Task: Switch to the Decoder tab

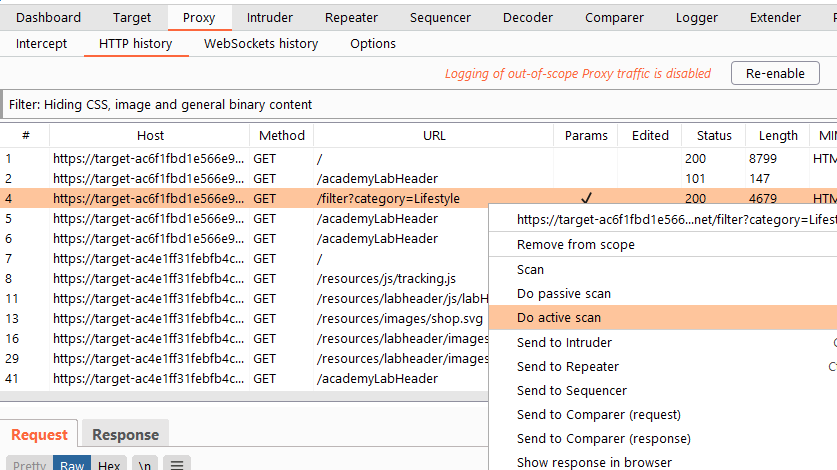Action: (x=528, y=18)
